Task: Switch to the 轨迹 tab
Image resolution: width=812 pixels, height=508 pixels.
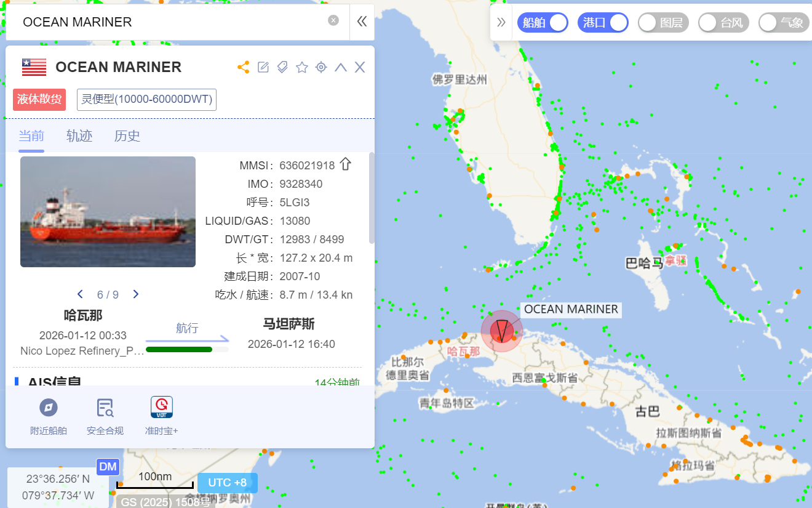Action: coord(79,136)
